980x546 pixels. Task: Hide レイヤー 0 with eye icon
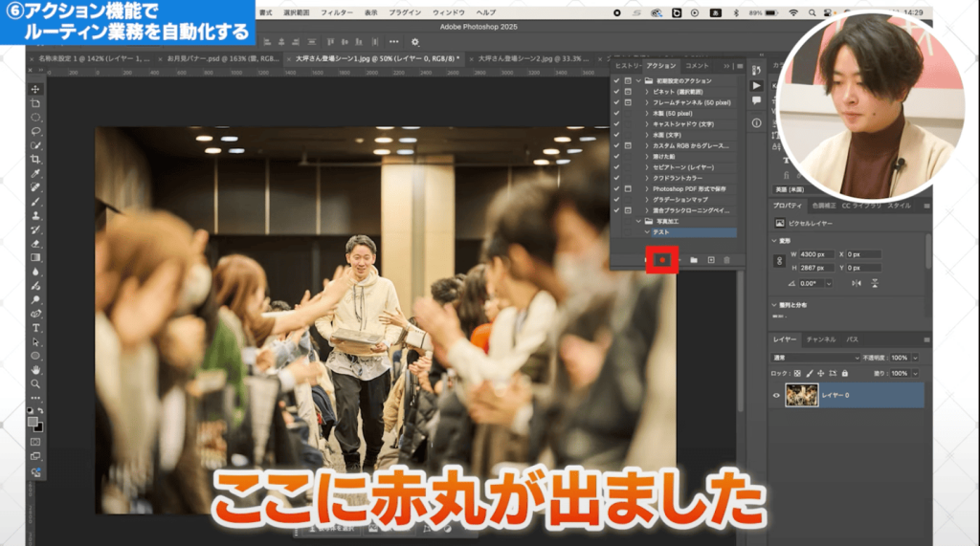point(776,396)
